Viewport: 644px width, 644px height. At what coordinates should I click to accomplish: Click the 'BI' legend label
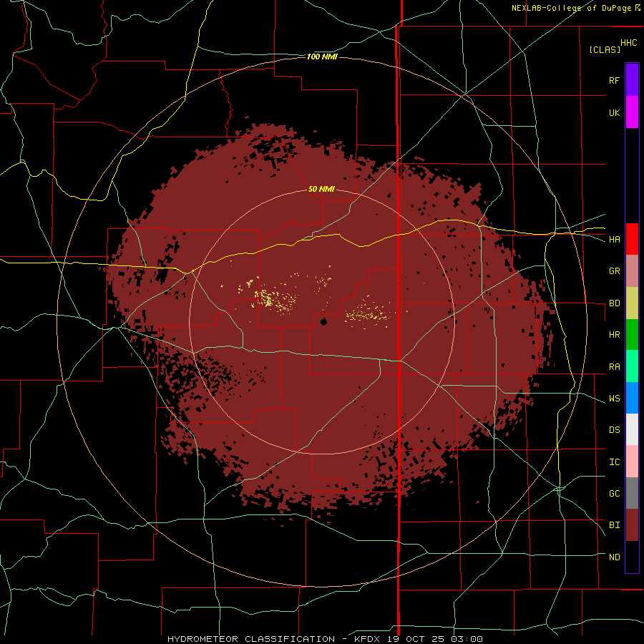614,525
